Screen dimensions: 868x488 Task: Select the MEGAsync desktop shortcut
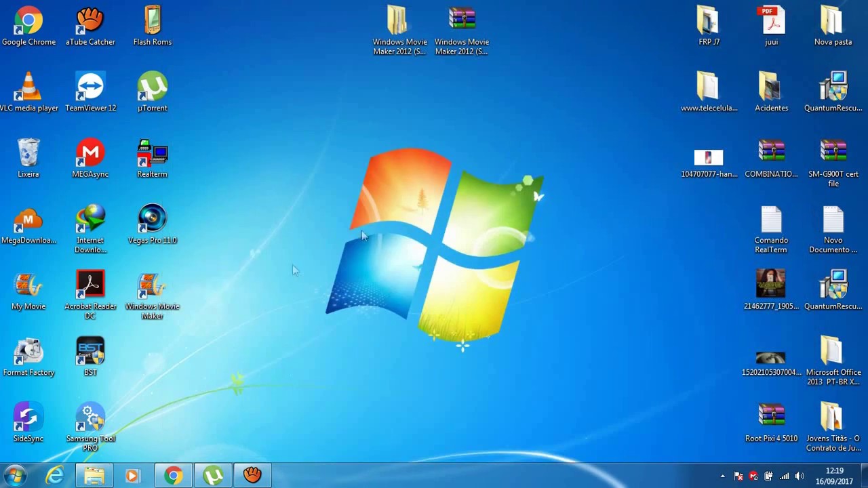pos(90,158)
